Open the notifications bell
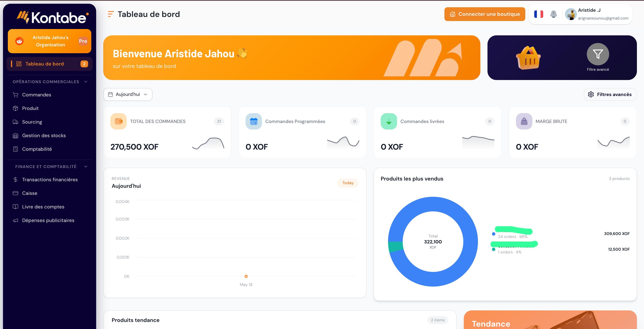Image resolution: width=644 pixels, height=329 pixels. tap(553, 14)
